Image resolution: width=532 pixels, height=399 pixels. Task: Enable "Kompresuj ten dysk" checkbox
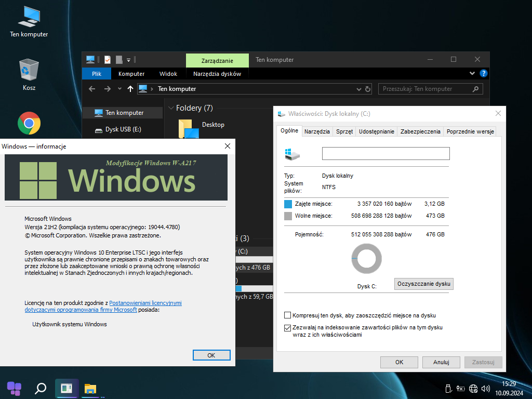point(288,315)
